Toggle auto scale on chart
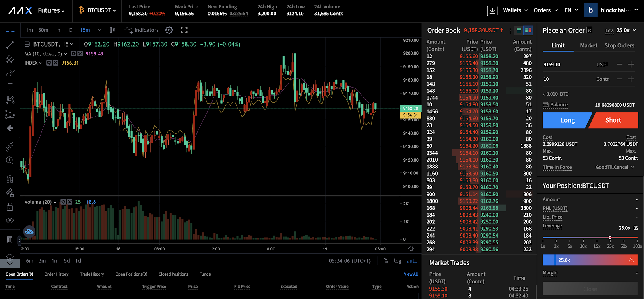Viewport: 644px width, 299px height. pyautogui.click(x=412, y=261)
